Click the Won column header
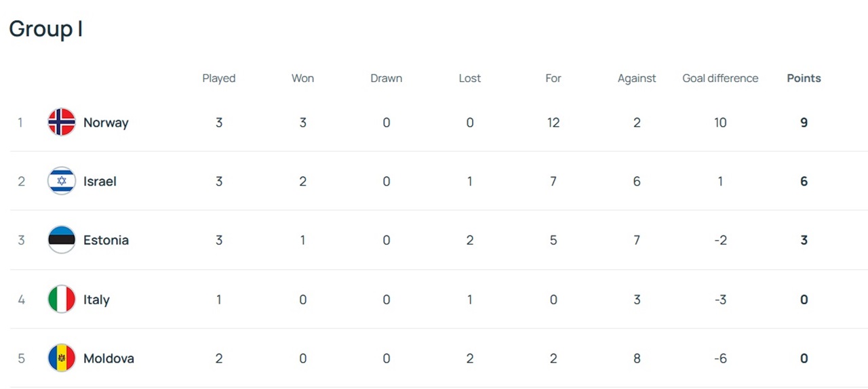This screenshot has height=389, width=868. [302, 79]
